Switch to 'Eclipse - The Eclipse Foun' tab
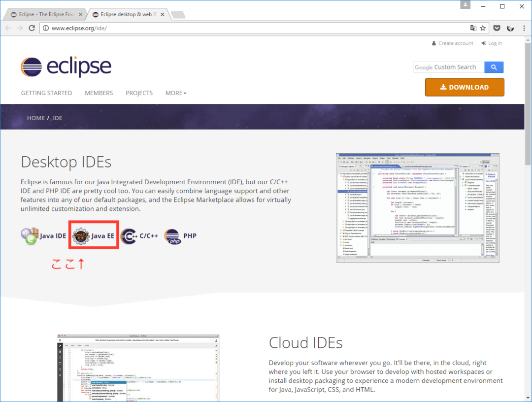The height and width of the screenshot is (402, 532). 45,15
